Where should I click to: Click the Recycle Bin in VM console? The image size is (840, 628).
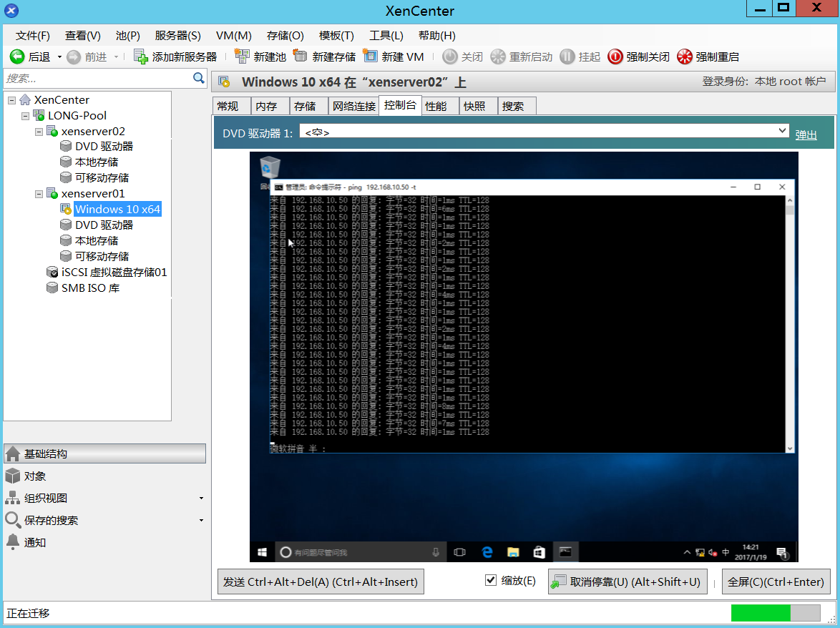click(x=270, y=167)
